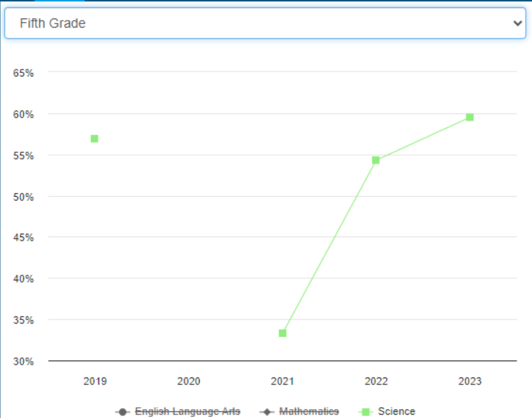Enable the Mathematics series via legend text
This screenshot has width=532, height=418.
coord(309,412)
